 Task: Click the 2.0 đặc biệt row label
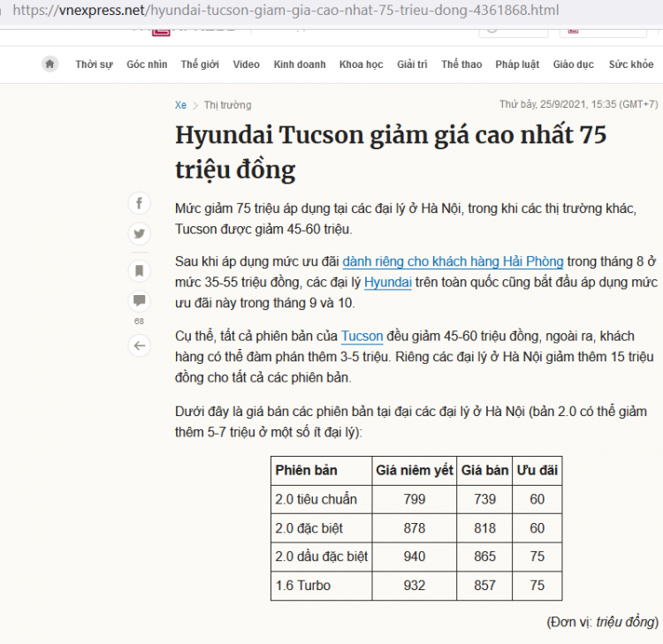(x=309, y=528)
